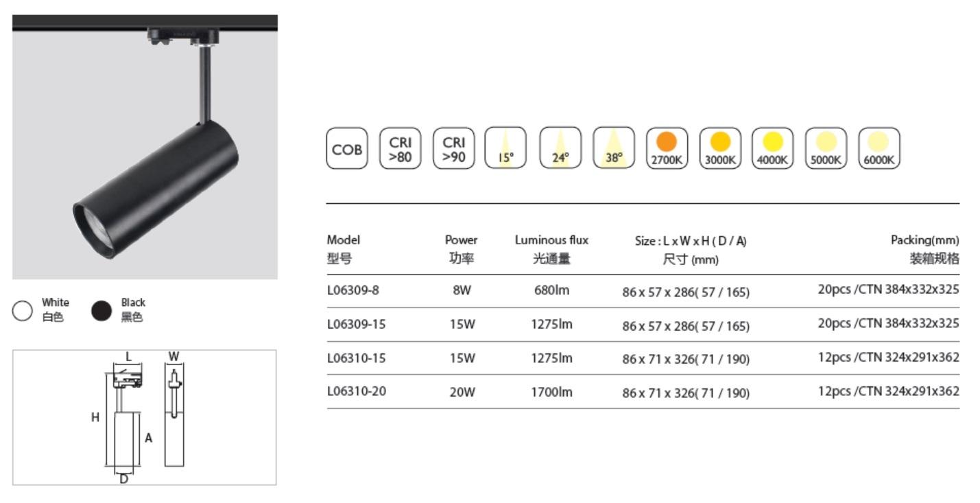
Task: Click model L06310-15 in the table
Action: pyautogui.click(x=356, y=358)
